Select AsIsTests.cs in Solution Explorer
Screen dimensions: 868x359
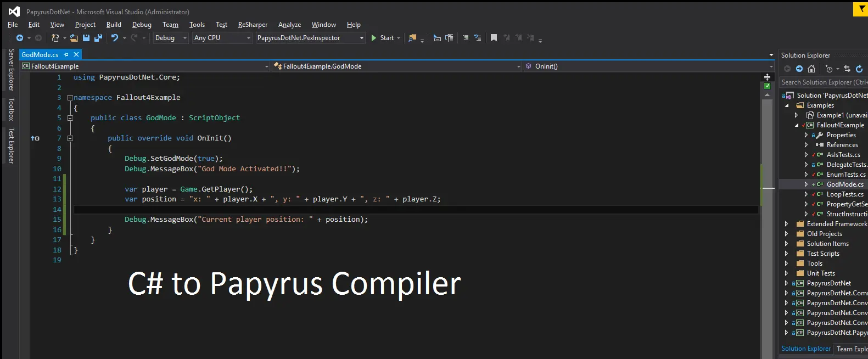tap(843, 155)
